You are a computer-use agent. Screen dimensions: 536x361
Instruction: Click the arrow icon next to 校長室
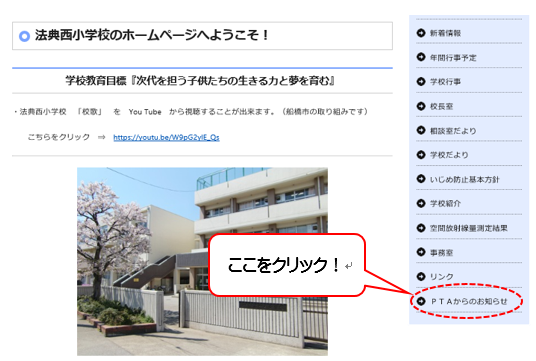[x=421, y=106]
